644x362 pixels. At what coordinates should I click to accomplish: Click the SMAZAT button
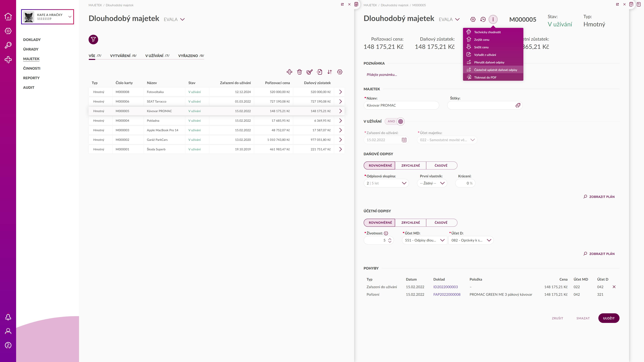tap(583, 318)
